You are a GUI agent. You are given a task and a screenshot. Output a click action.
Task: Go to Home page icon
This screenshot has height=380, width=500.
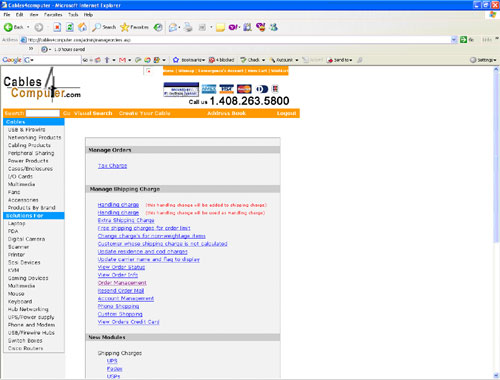coord(82,27)
